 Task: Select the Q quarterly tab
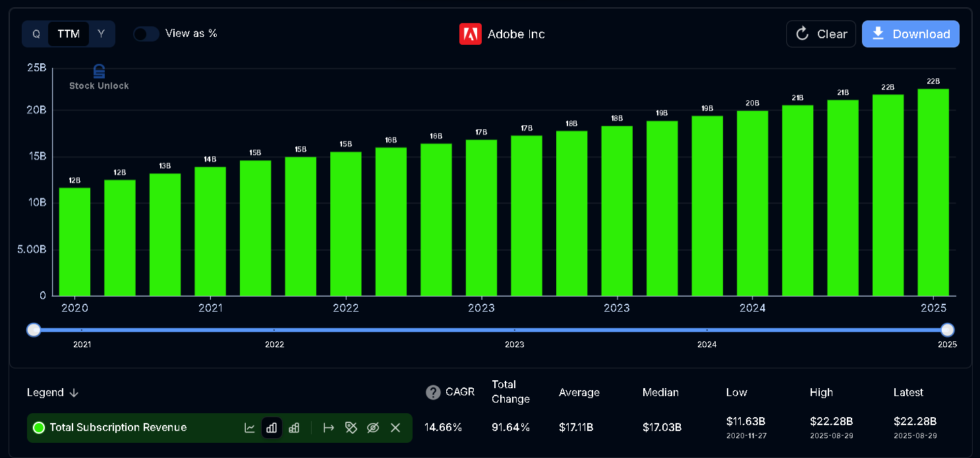tap(36, 34)
